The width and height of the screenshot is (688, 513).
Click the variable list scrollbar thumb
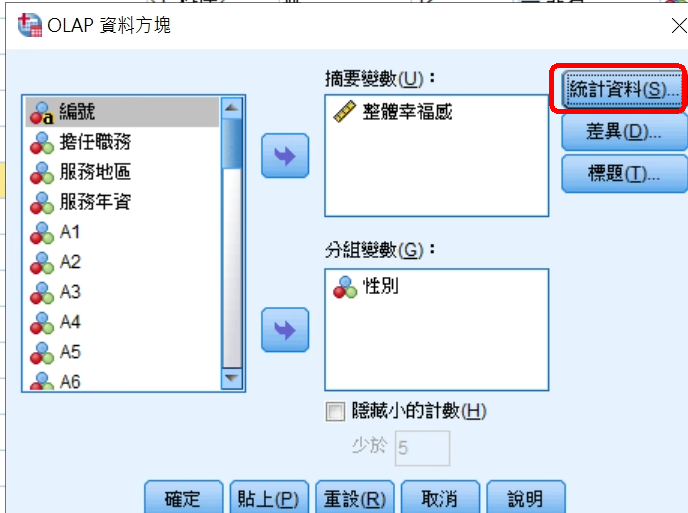point(232,143)
